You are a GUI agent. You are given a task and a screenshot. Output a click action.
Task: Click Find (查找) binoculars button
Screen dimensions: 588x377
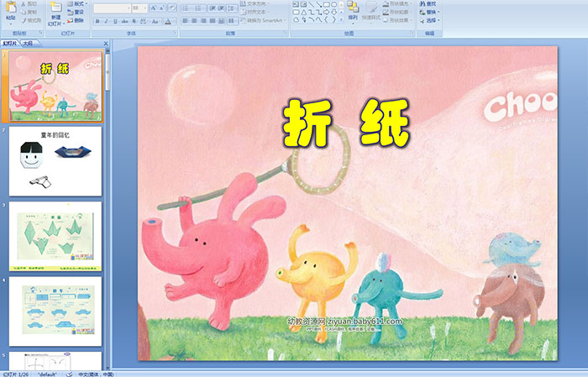click(428, 3)
